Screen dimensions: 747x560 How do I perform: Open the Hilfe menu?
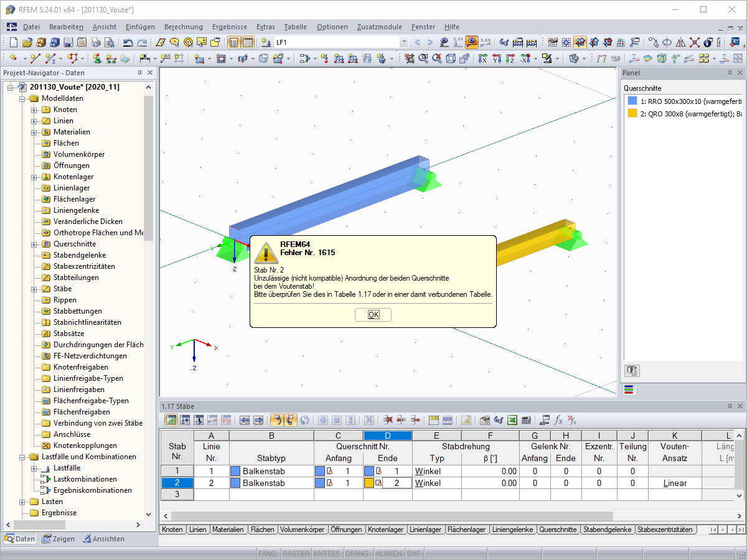pyautogui.click(x=452, y=27)
